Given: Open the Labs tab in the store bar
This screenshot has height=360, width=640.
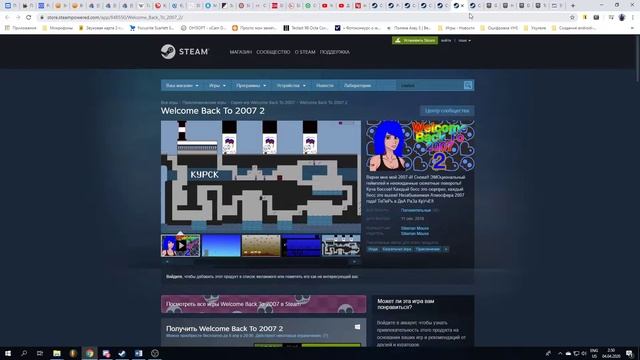Looking at the screenshot, I should pyautogui.click(x=358, y=86).
